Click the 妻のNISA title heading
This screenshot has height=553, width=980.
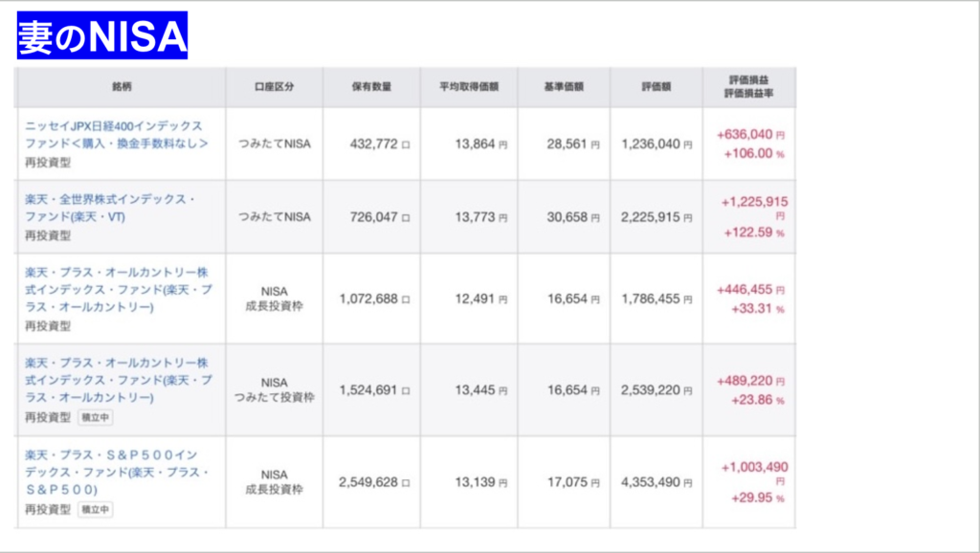click(x=102, y=35)
